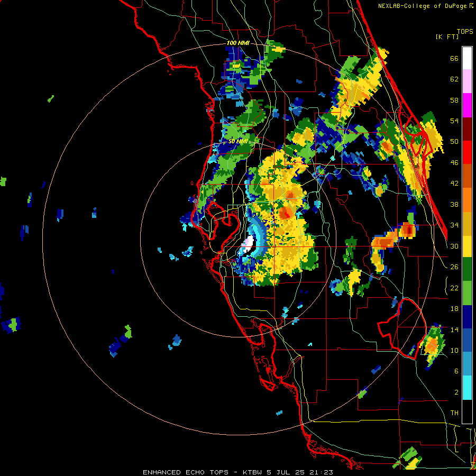This screenshot has width=476, height=476.
Task: Pick the gold swatch beside 34
Action: coord(467,224)
